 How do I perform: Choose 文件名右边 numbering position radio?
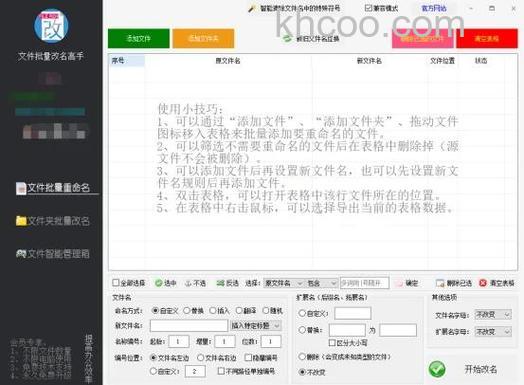coord(201,358)
